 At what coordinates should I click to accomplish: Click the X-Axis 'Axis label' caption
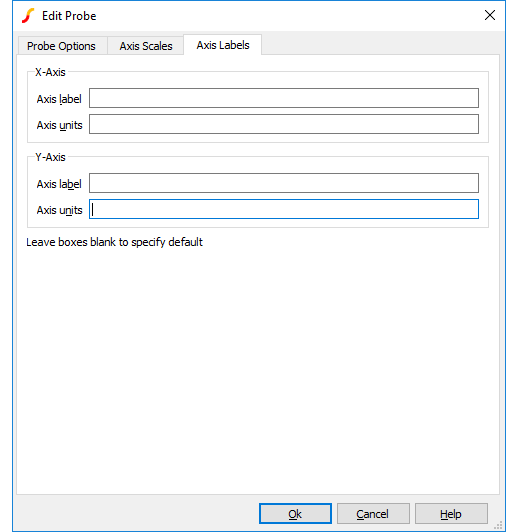pyautogui.click(x=59, y=99)
